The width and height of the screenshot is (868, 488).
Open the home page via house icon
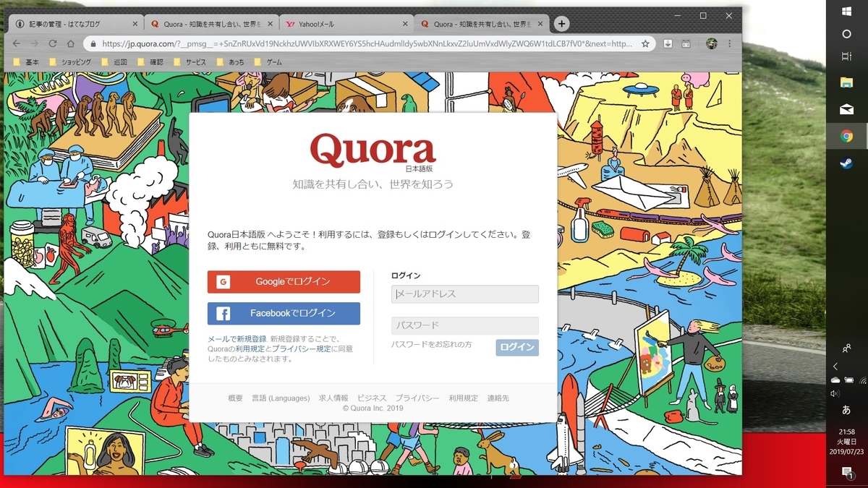click(71, 43)
